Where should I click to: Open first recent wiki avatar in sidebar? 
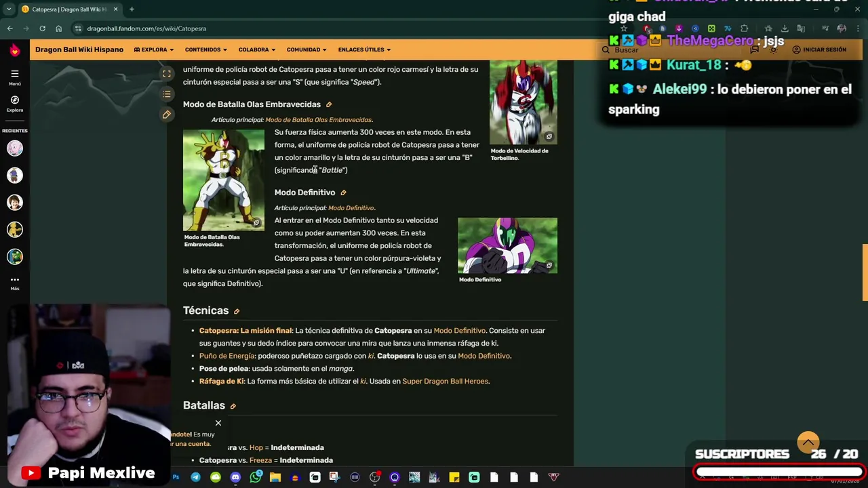click(15, 148)
